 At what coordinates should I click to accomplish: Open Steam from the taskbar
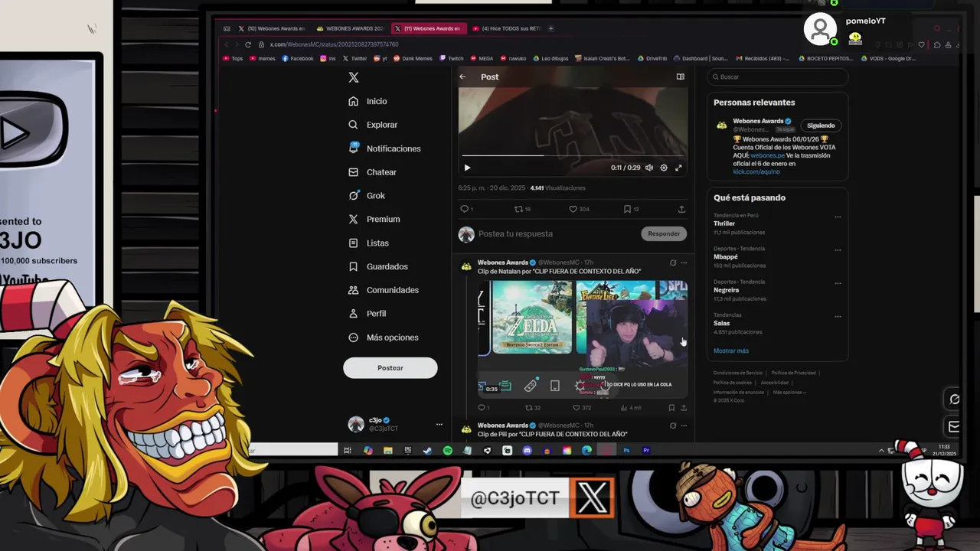click(x=427, y=451)
